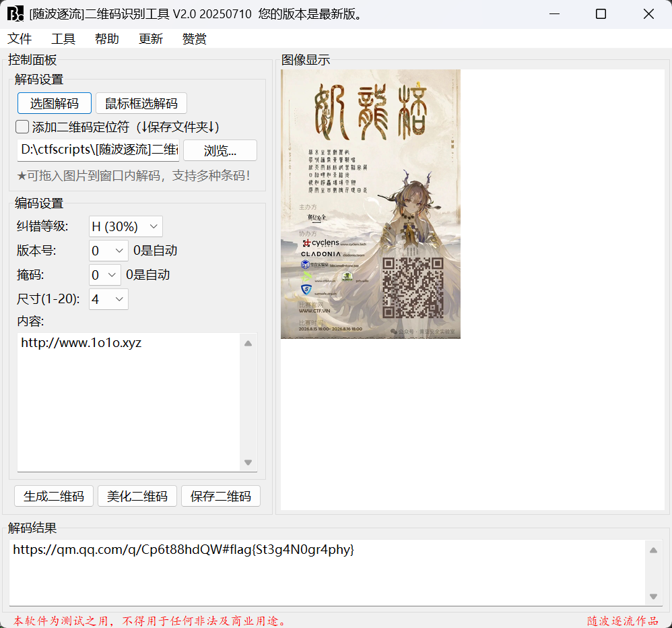Click the app logo icon in title bar

click(x=15, y=14)
